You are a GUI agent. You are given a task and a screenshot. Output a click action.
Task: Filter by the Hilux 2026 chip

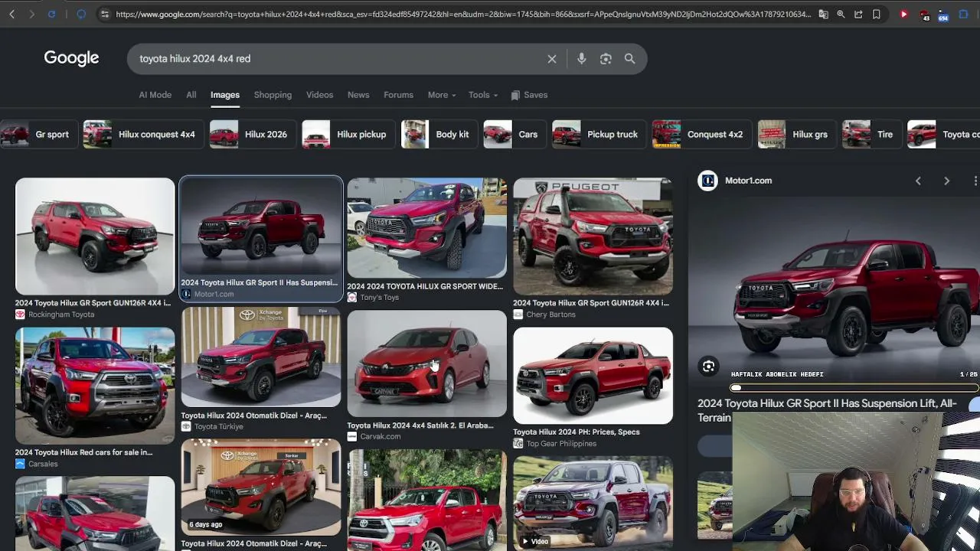[253, 135]
